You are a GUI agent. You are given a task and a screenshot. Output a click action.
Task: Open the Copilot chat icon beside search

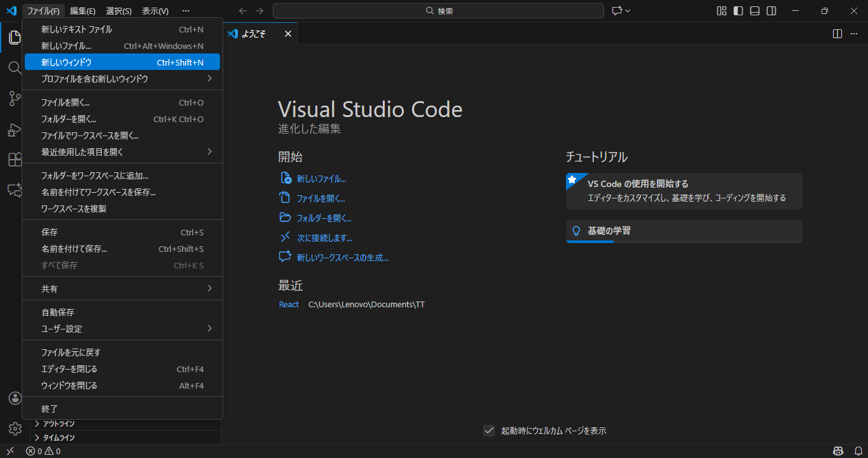point(616,11)
